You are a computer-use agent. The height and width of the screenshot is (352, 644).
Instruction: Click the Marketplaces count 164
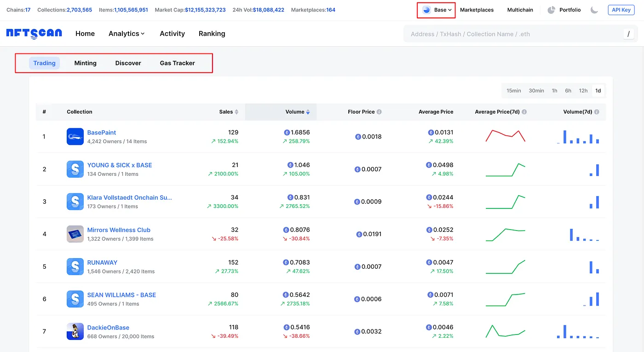[331, 10]
